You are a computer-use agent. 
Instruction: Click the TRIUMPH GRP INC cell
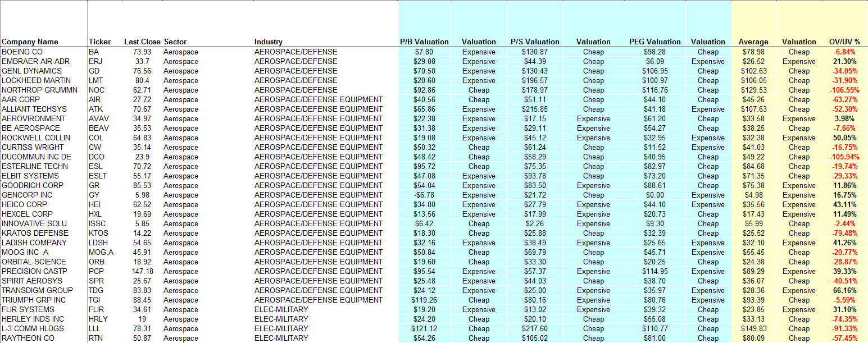tap(34, 300)
